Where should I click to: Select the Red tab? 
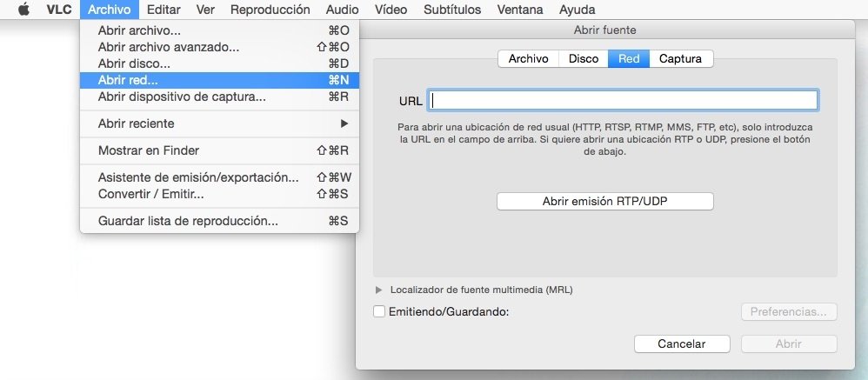click(x=629, y=58)
